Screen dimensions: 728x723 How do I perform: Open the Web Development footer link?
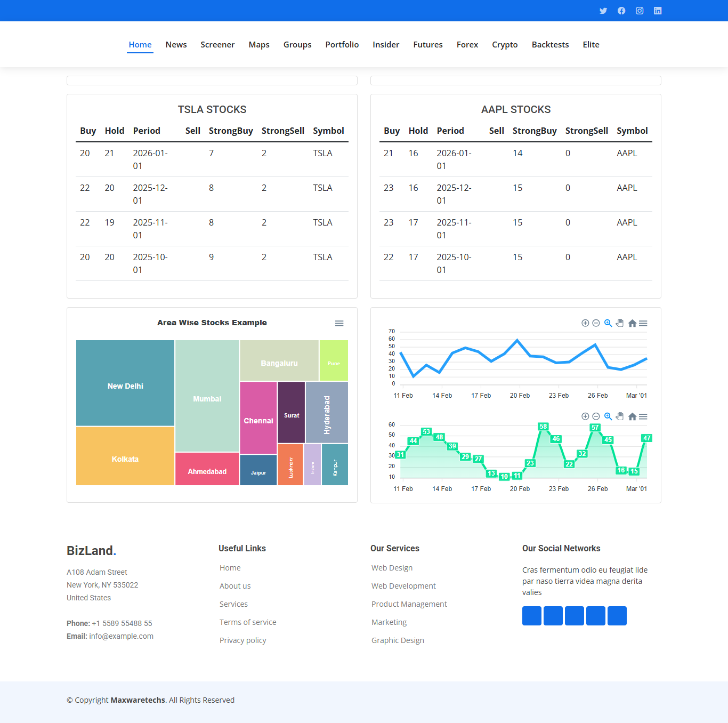click(403, 586)
